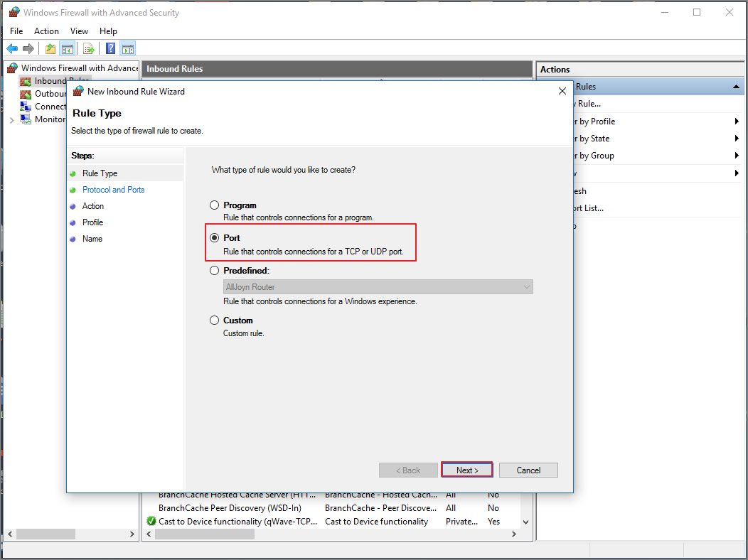The width and height of the screenshot is (748, 560).
Task: Select the Port rule type radio button
Action: click(x=215, y=237)
